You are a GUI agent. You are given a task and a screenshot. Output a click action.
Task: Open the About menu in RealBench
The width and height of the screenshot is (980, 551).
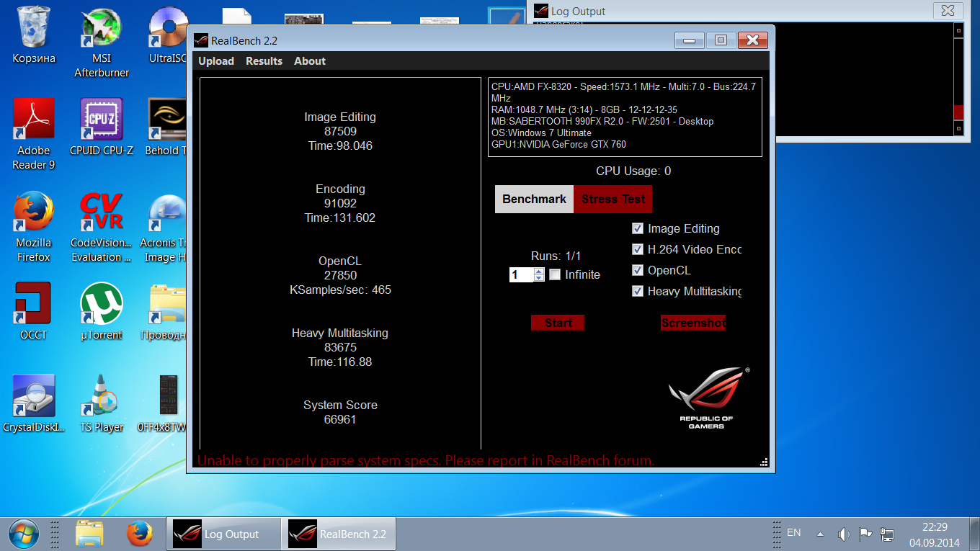(x=310, y=61)
